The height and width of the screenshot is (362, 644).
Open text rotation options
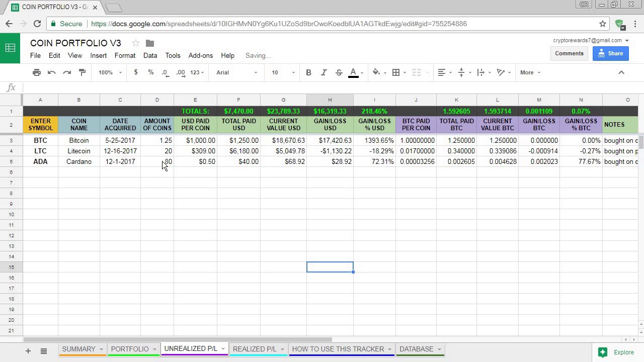[x=504, y=72]
